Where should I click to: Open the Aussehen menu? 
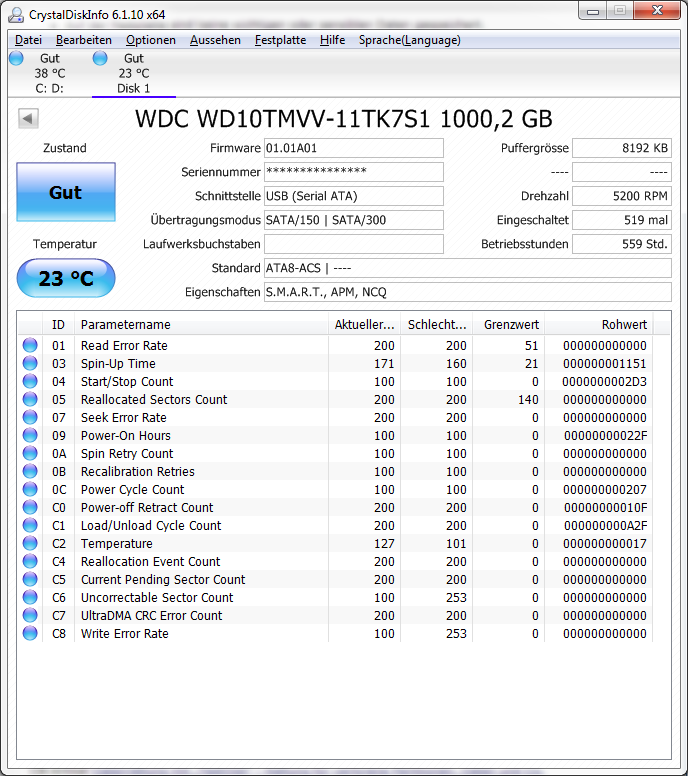click(215, 40)
